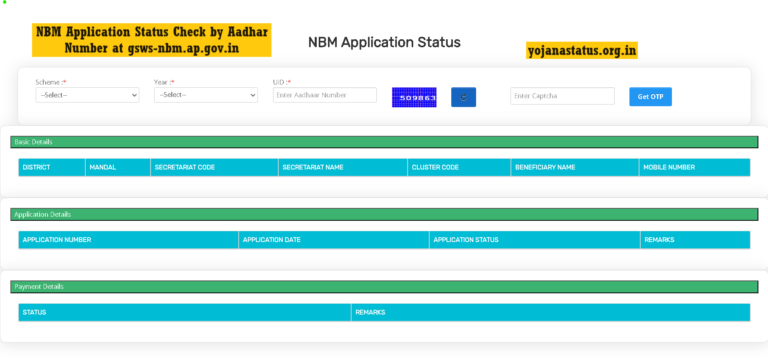Image resolution: width=768 pixels, height=361 pixels.
Task: Open the Scheme dropdown
Action: [x=87, y=95]
